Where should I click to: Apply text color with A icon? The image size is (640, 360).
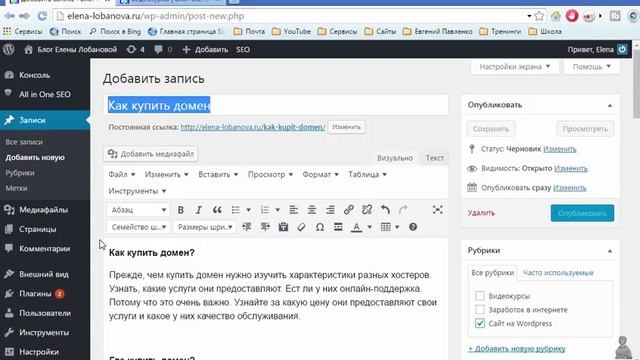pyautogui.click(x=356, y=227)
